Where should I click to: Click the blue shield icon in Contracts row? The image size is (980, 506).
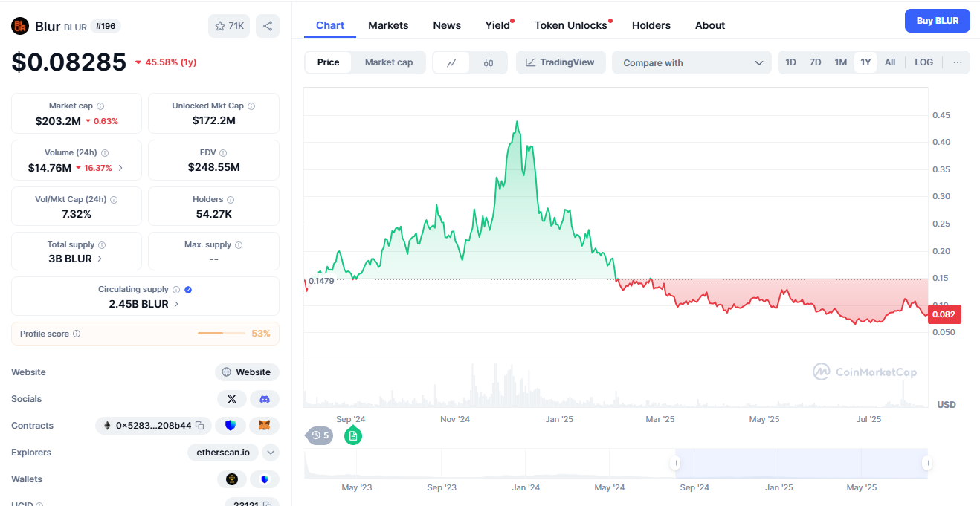pyautogui.click(x=231, y=426)
